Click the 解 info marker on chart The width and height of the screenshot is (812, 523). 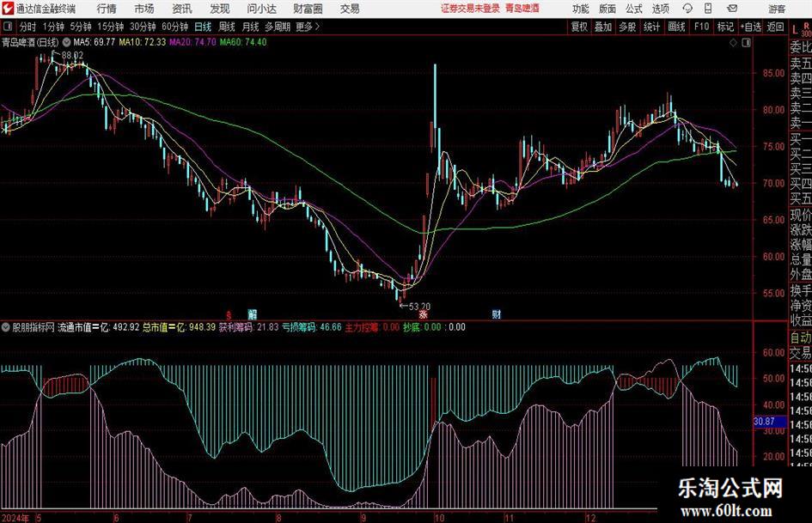(253, 314)
